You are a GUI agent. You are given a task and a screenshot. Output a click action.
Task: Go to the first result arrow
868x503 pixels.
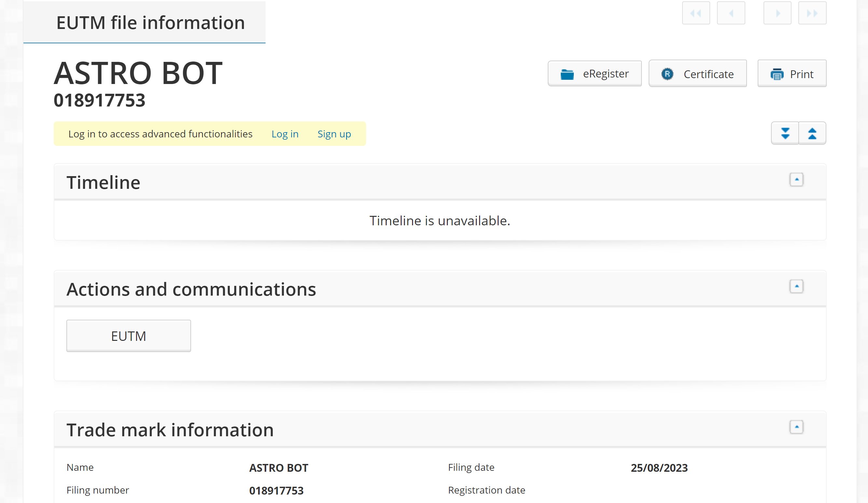696,13
